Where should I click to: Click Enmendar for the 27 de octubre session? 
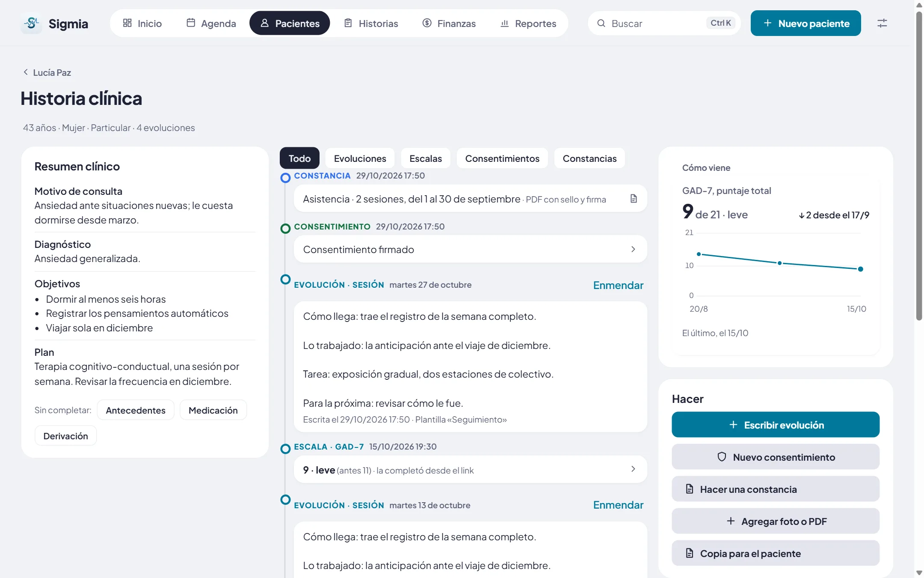[x=618, y=285]
